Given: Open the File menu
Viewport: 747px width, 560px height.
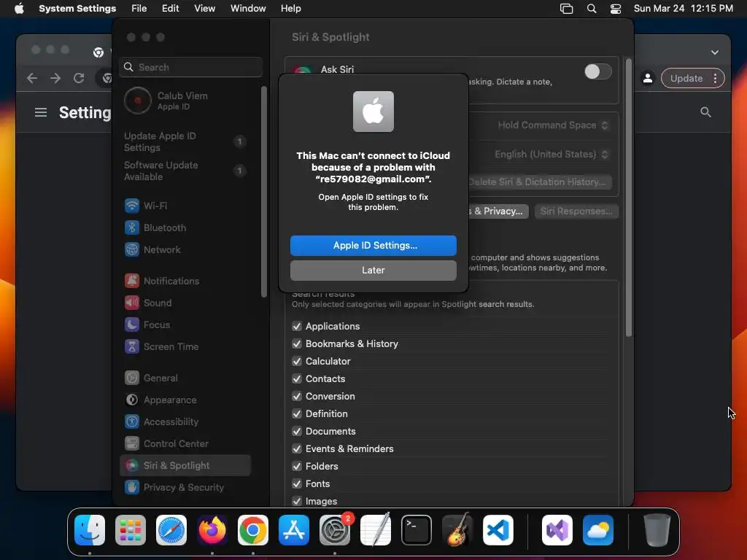Looking at the screenshot, I should tap(139, 9).
